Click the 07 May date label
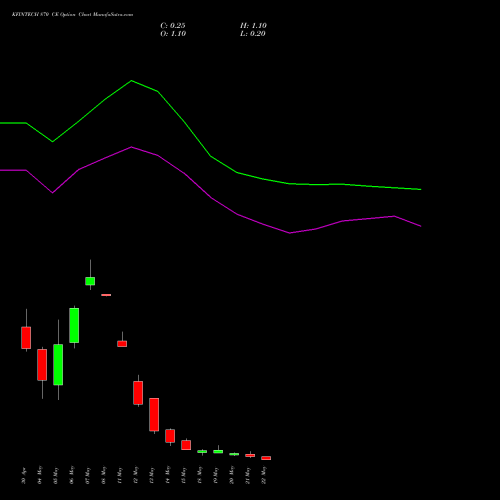This screenshot has height=500, width=500. point(88,475)
